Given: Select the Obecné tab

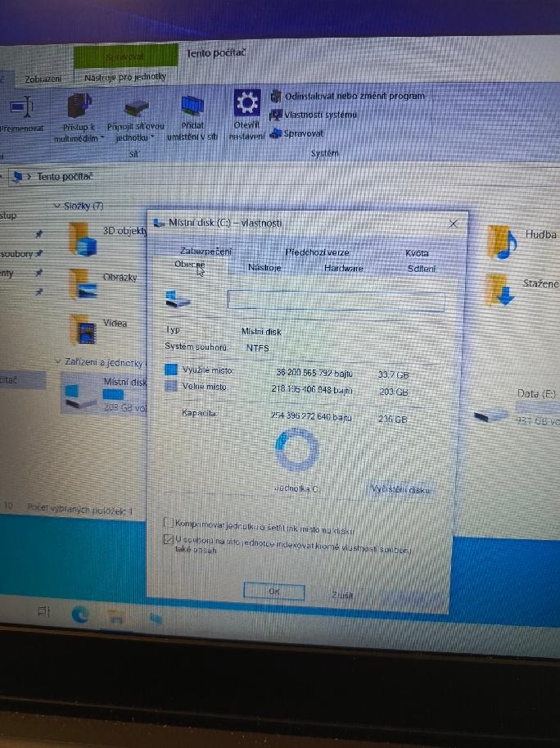Looking at the screenshot, I should pyautogui.click(x=190, y=265).
